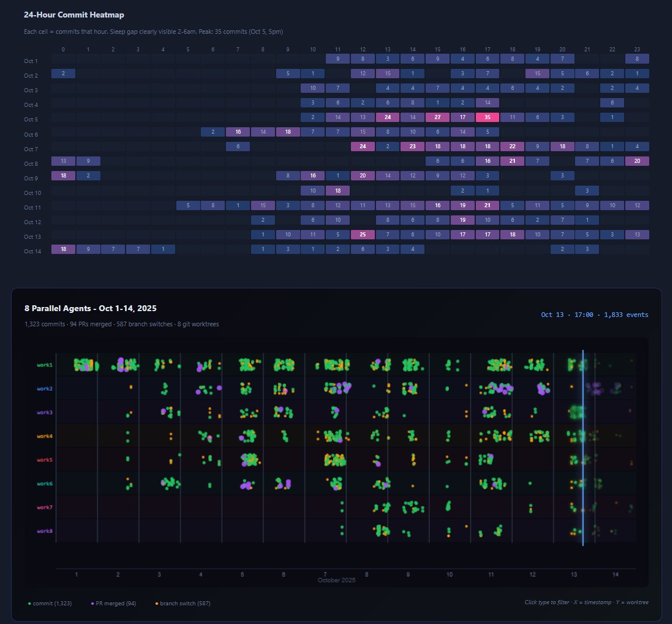Image resolution: width=672 pixels, height=624 pixels.
Task: Select the work6 worktree label
Action: click(x=44, y=483)
